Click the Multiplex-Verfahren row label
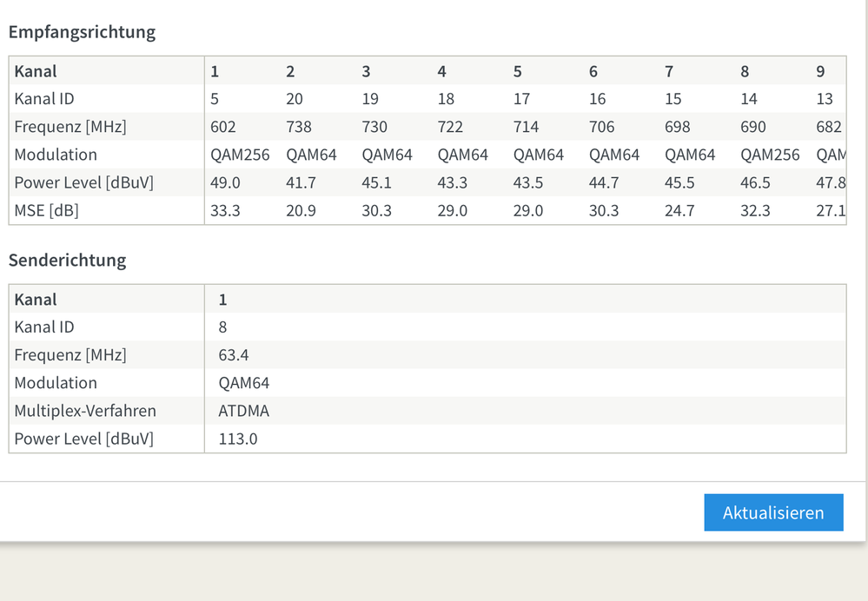868x601 pixels. [x=85, y=411]
